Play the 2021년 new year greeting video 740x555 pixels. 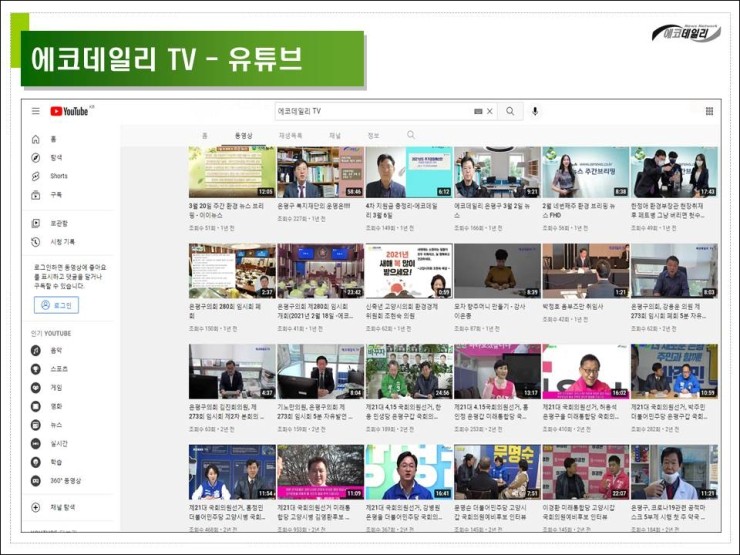coord(409,271)
